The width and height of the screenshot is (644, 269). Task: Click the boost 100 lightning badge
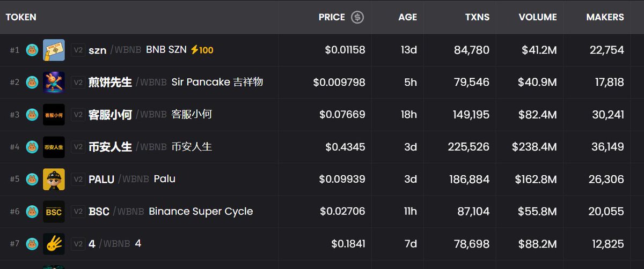click(x=202, y=50)
